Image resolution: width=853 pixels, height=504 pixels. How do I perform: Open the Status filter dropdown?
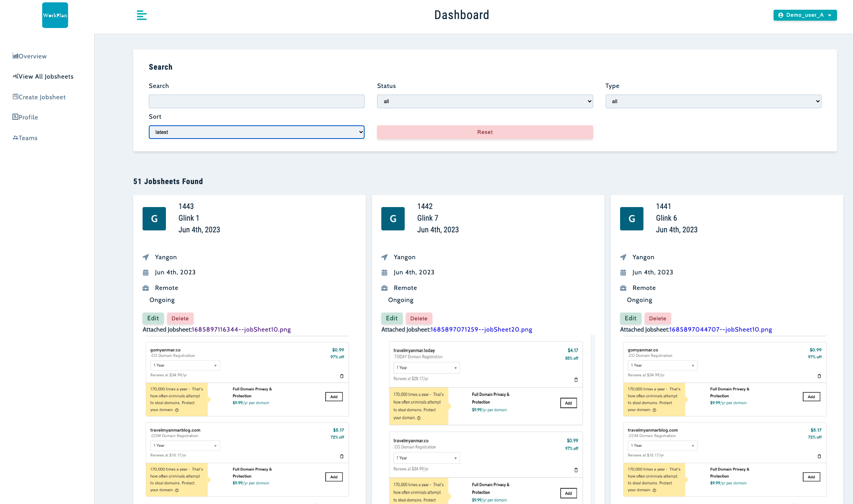point(485,101)
